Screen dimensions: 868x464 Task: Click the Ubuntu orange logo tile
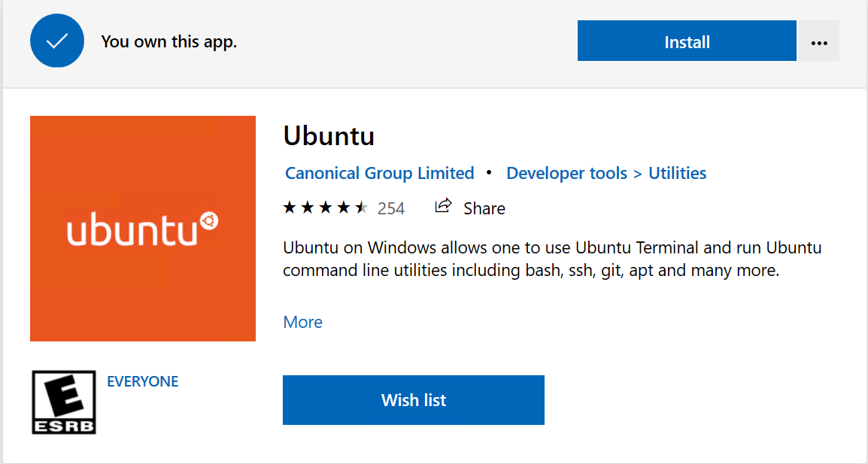coord(143,228)
